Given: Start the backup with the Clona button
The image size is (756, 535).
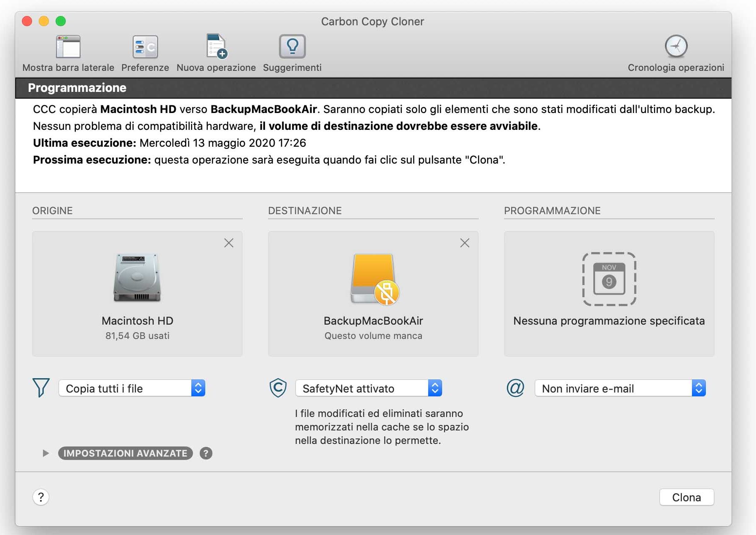Looking at the screenshot, I should pos(686,497).
